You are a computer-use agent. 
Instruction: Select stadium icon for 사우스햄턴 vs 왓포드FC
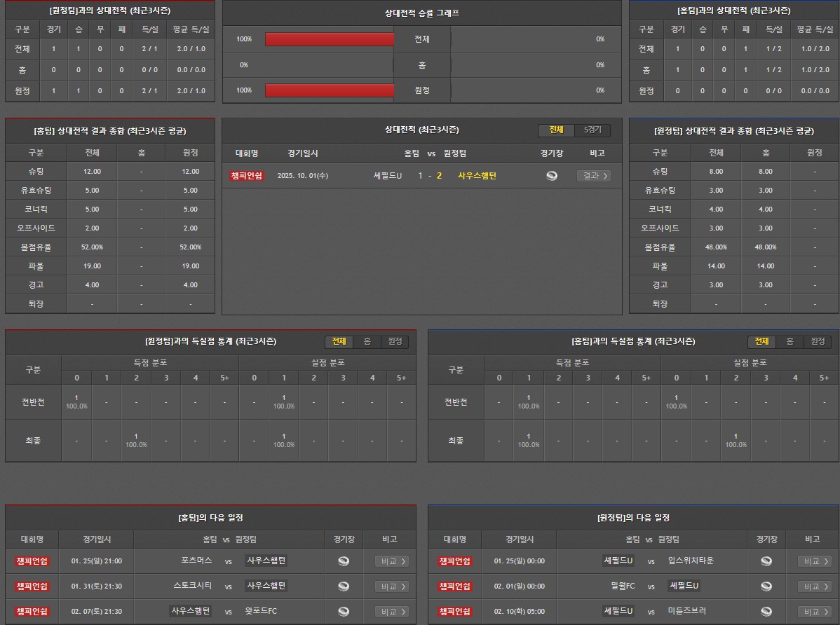click(x=344, y=612)
